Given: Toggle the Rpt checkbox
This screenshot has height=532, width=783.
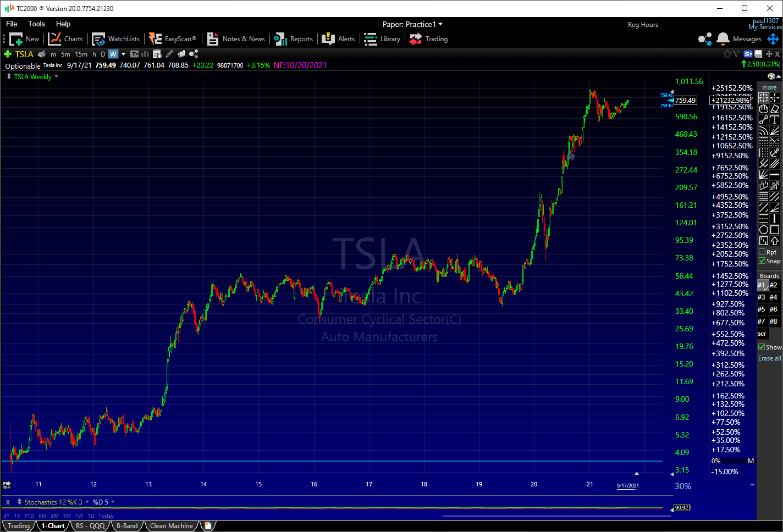Looking at the screenshot, I should tap(762, 252).
